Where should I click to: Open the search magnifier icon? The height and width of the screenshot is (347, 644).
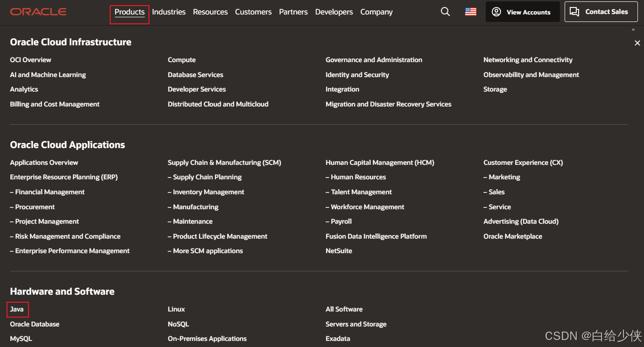tap(446, 12)
